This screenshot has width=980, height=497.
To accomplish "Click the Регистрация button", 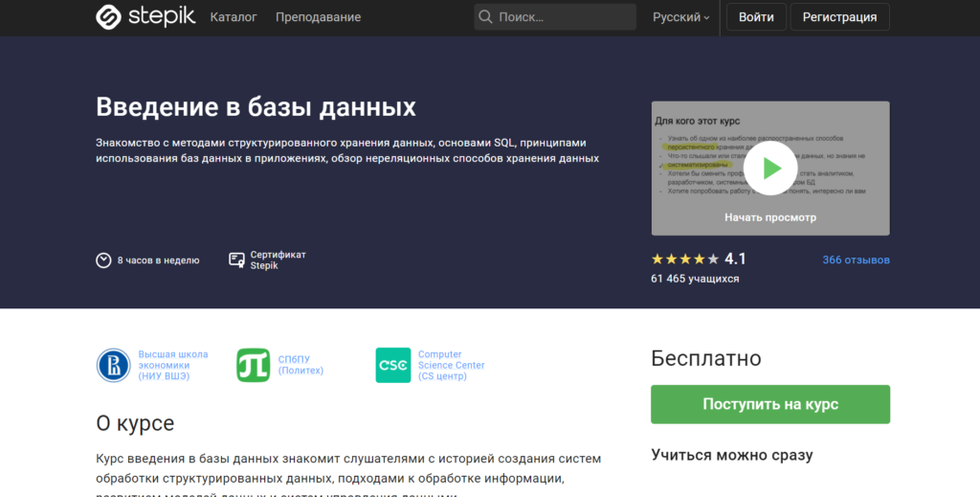I will 839,17.
